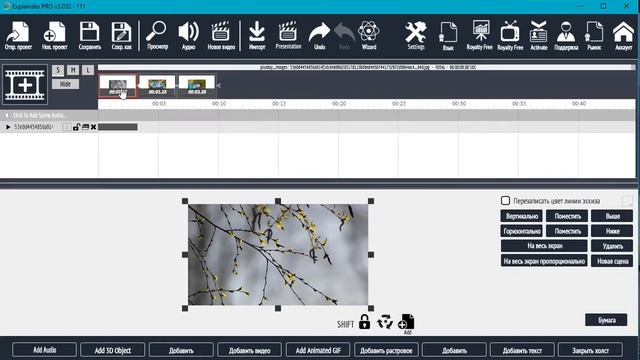The height and width of the screenshot is (360, 640).
Task: Remove the 53e0d track with its X icon
Action: [93, 127]
